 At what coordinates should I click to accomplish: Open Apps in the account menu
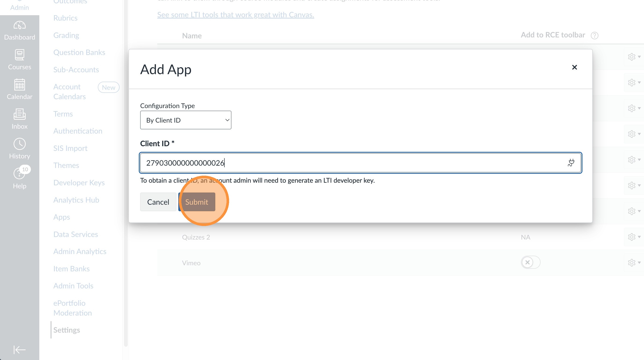62,217
